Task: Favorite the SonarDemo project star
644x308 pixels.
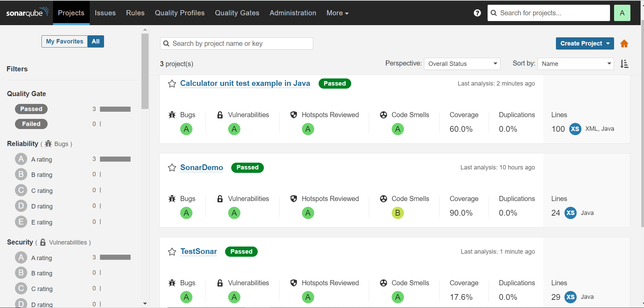Action: (172, 167)
